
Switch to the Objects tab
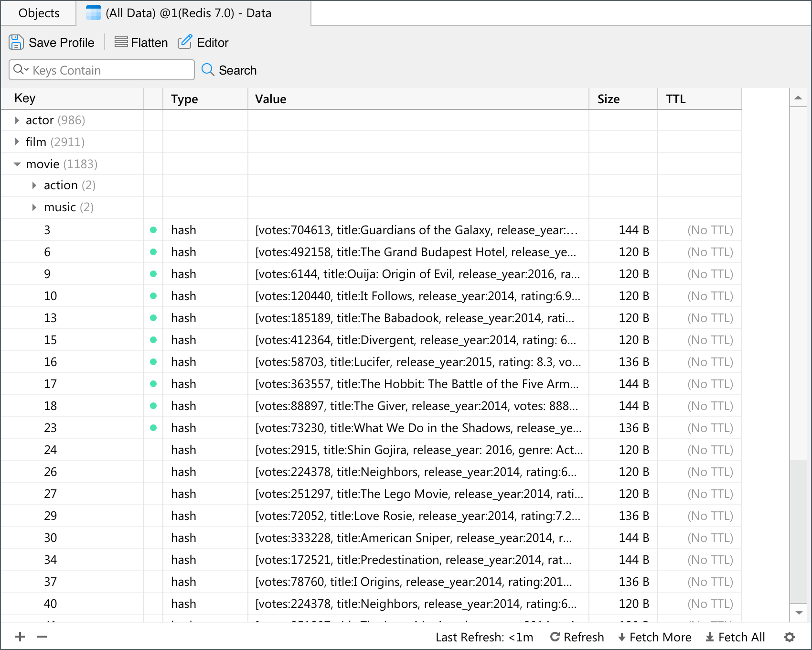coord(39,13)
